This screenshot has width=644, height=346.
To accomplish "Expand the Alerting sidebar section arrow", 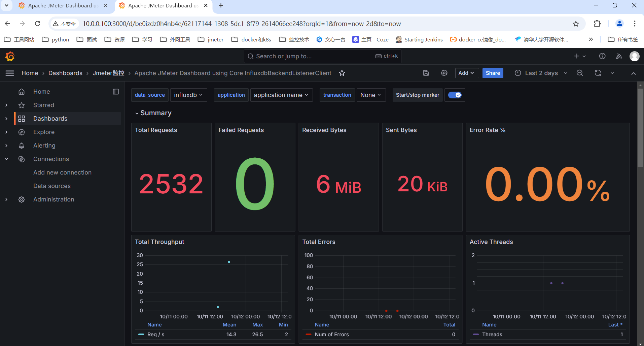I will [x=6, y=146].
